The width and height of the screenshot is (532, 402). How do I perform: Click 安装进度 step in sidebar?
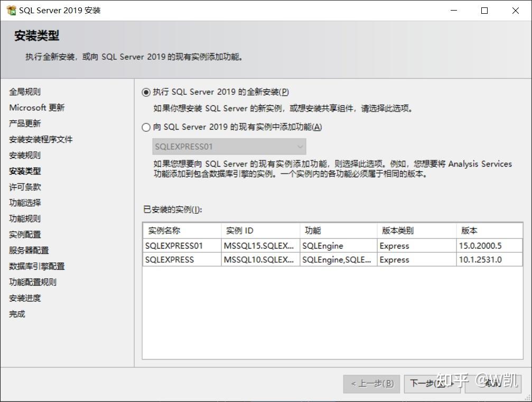pos(25,298)
